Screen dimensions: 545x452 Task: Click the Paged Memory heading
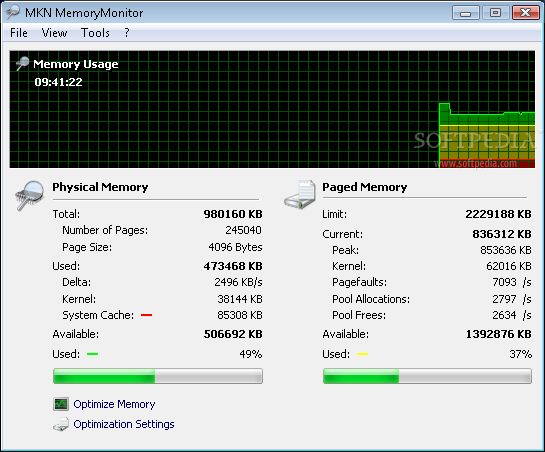[365, 187]
